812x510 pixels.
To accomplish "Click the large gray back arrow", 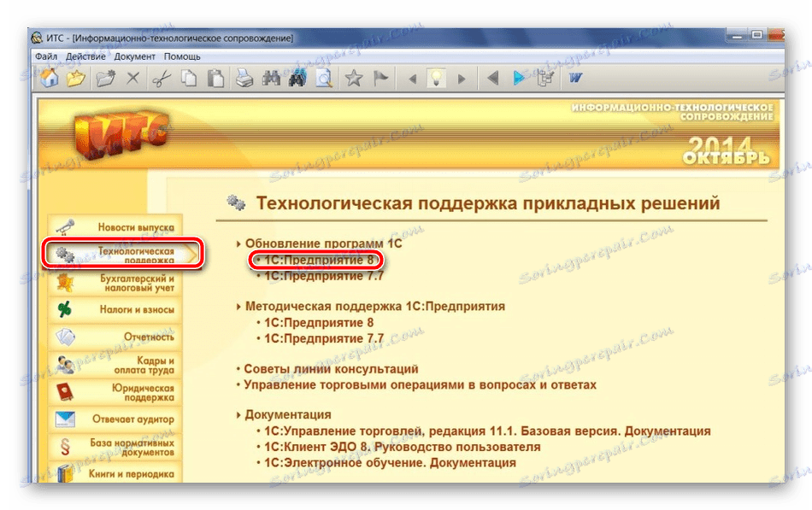I will coord(492,79).
